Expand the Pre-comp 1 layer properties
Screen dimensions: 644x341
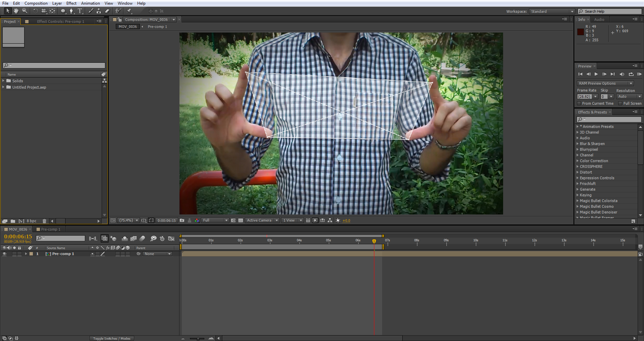26,254
